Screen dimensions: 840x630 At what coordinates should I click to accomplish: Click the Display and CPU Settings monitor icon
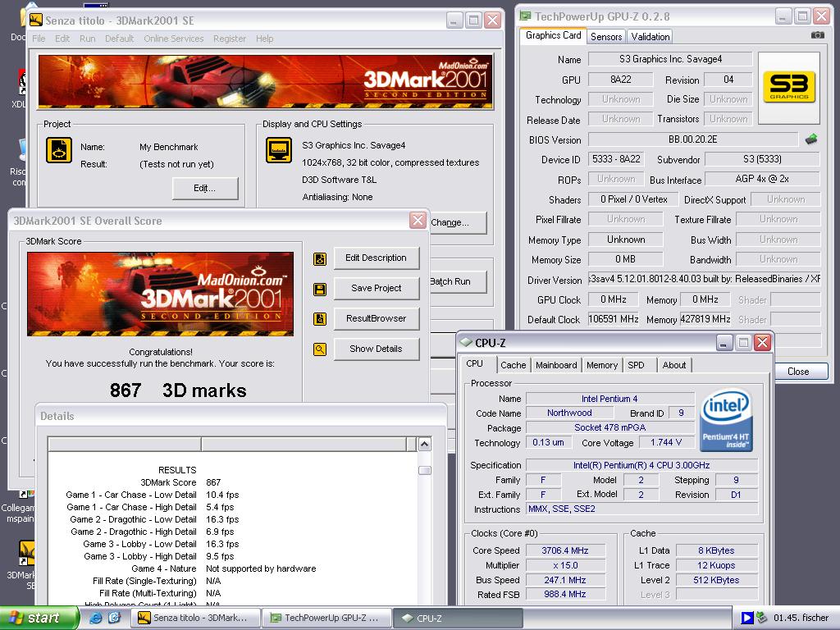(x=279, y=150)
